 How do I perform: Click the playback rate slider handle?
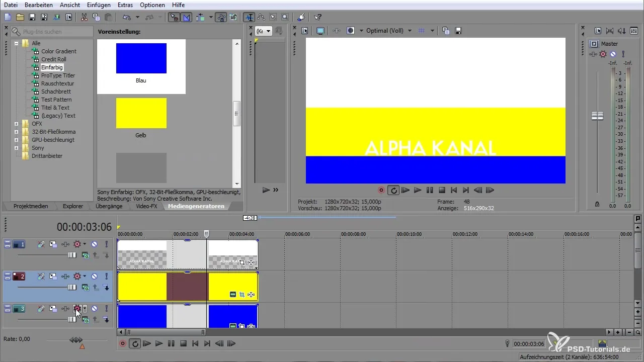[x=76, y=340]
